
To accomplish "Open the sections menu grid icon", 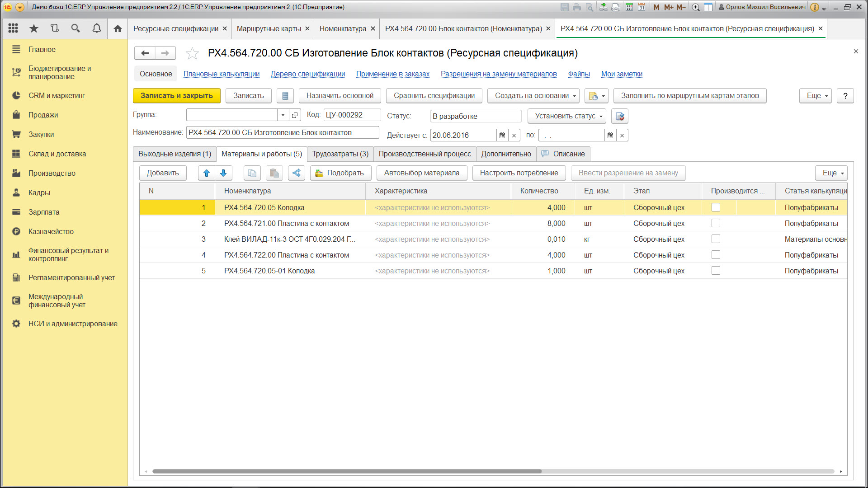I will 13,28.
